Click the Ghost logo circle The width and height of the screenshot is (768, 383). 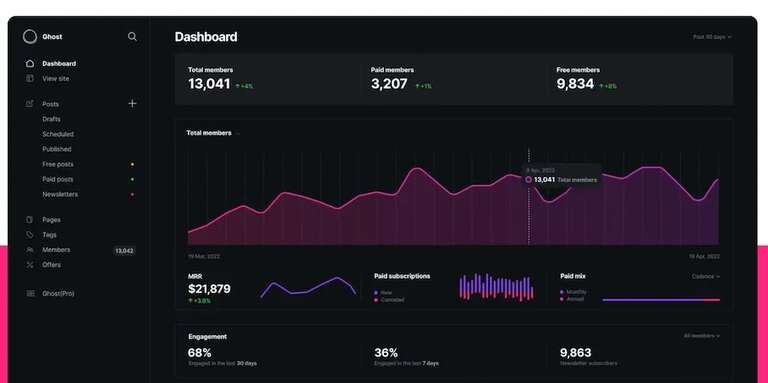[x=30, y=37]
